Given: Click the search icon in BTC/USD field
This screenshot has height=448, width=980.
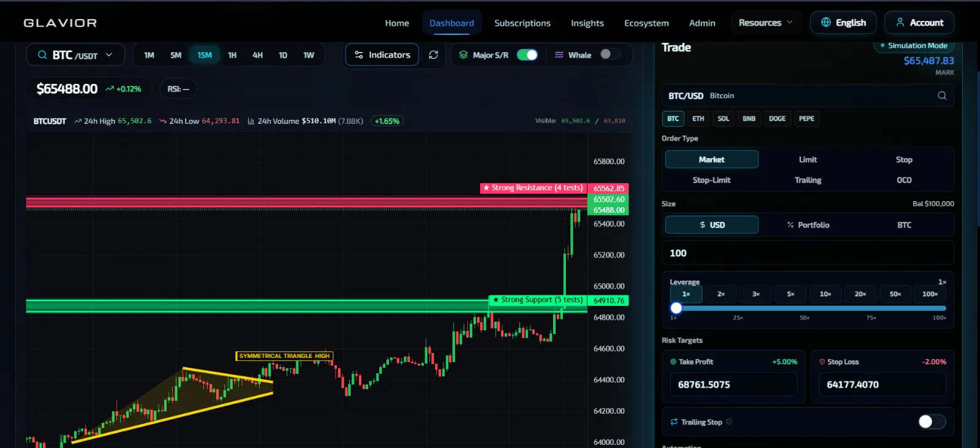Looking at the screenshot, I should [942, 96].
